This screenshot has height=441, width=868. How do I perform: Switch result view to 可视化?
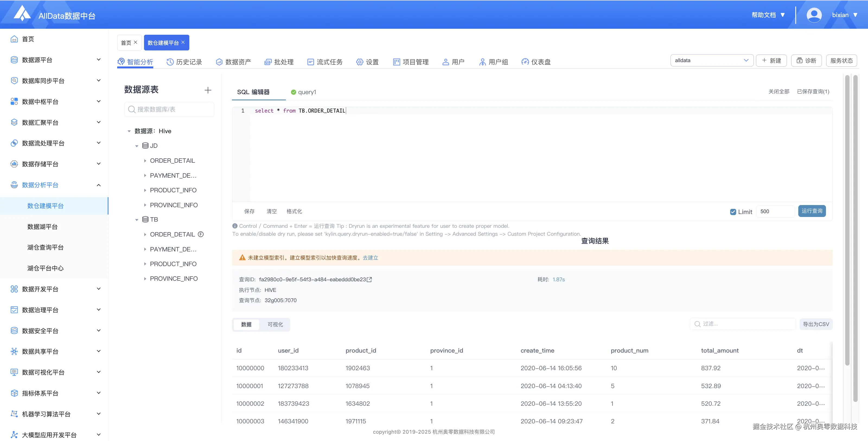(275, 324)
